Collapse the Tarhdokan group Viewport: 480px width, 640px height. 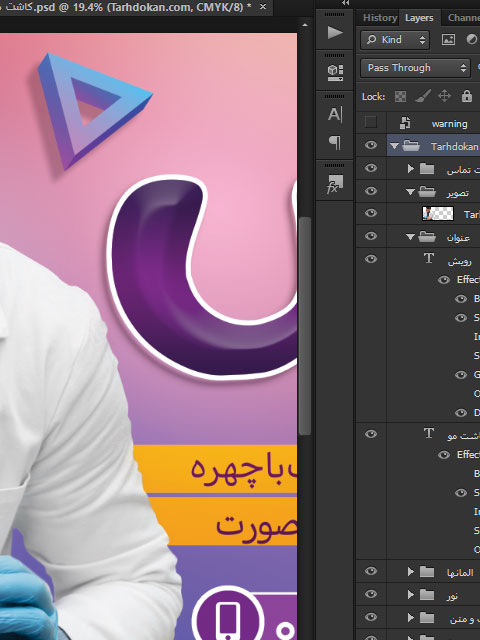[x=394, y=146]
